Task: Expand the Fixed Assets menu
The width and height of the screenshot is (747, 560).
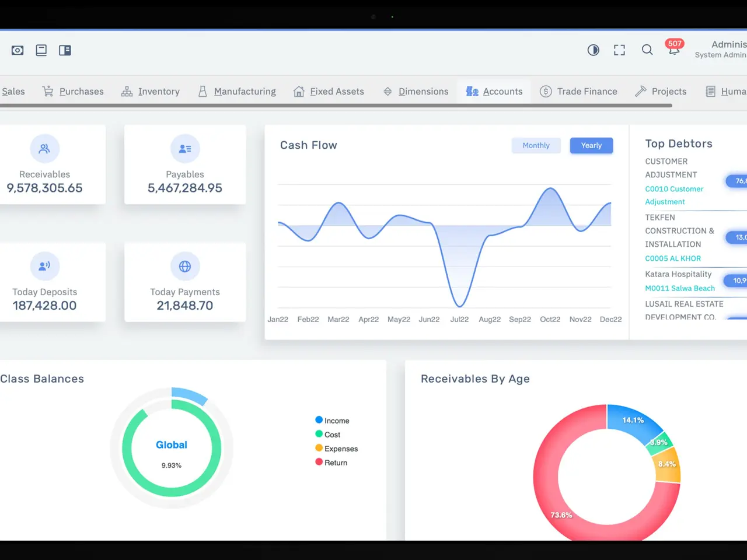Action: tap(329, 92)
